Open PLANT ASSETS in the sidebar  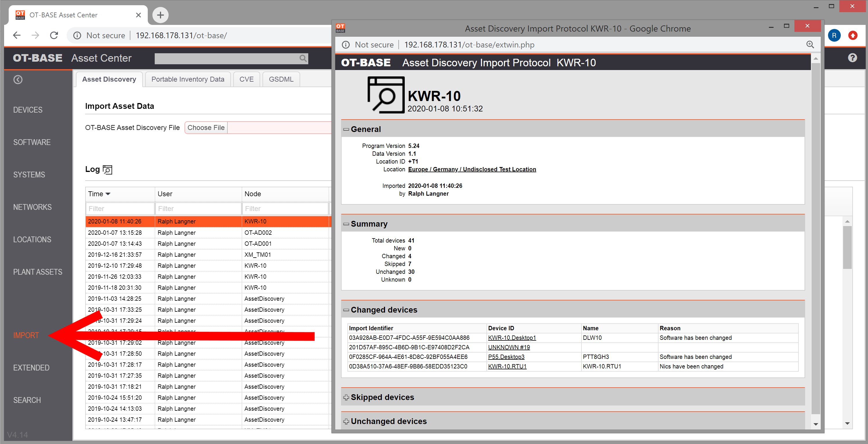pos(38,272)
